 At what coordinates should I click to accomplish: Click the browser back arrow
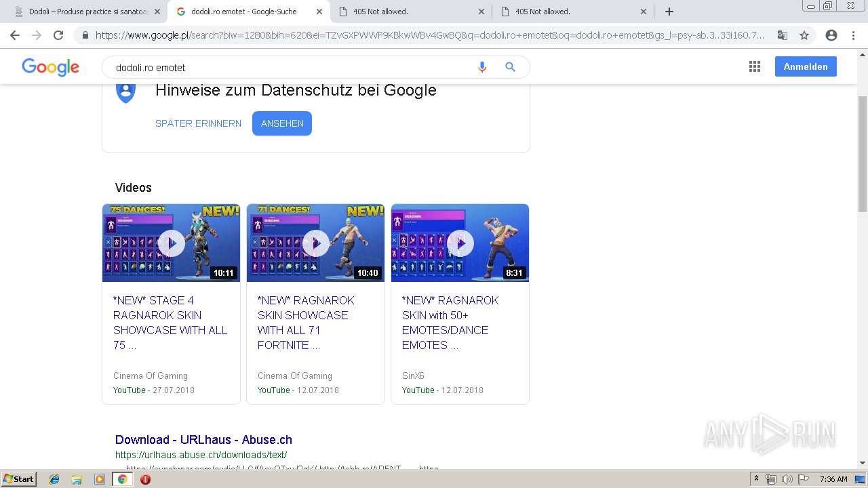pos(15,35)
